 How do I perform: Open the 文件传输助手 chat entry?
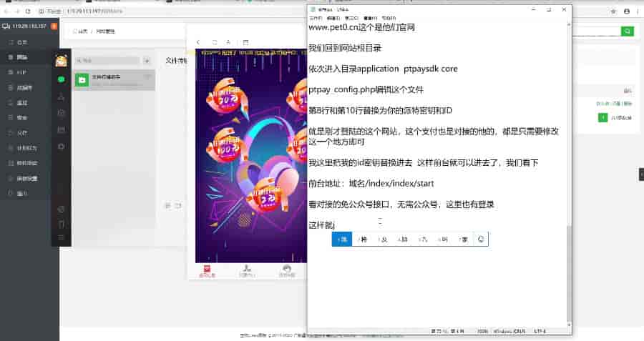point(114,80)
